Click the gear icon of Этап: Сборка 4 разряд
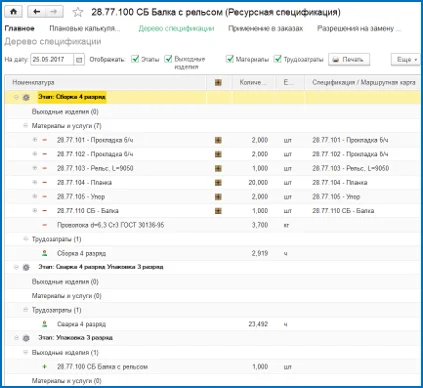 (x=26, y=97)
